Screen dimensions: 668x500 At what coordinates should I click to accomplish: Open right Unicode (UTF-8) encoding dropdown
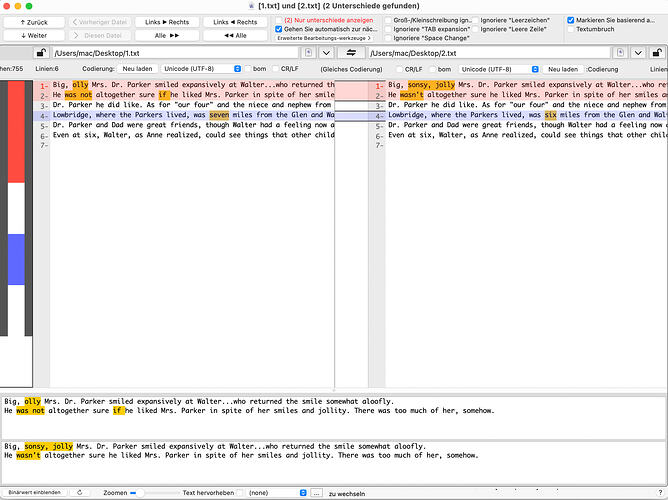498,69
